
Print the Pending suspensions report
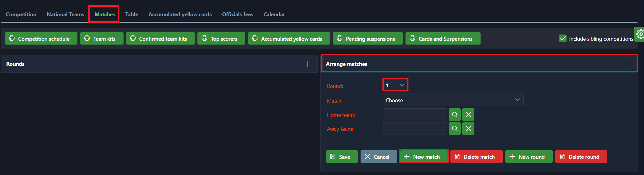coord(367,39)
